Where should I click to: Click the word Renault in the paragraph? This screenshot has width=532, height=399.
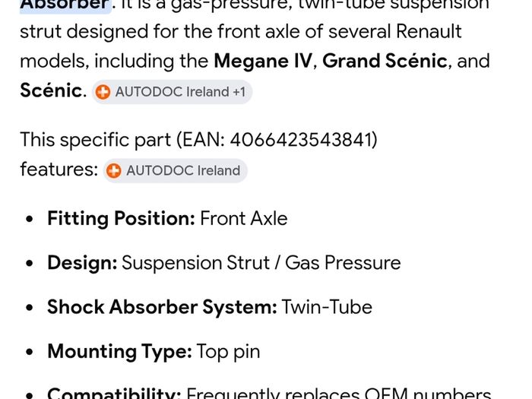click(x=429, y=32)
